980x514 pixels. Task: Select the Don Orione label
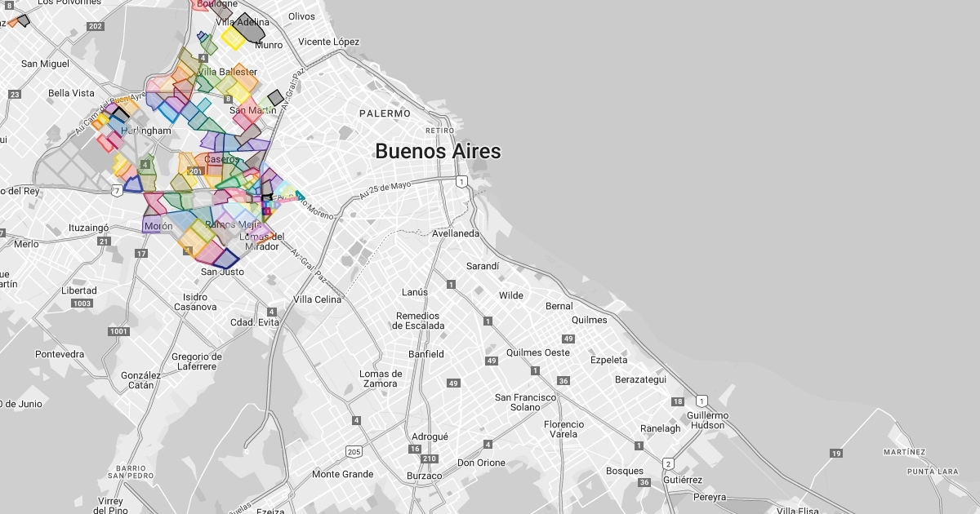point(481,463)
